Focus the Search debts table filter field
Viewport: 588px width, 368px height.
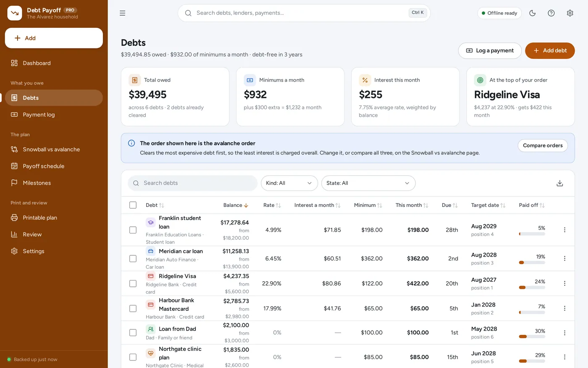[192, 183]
